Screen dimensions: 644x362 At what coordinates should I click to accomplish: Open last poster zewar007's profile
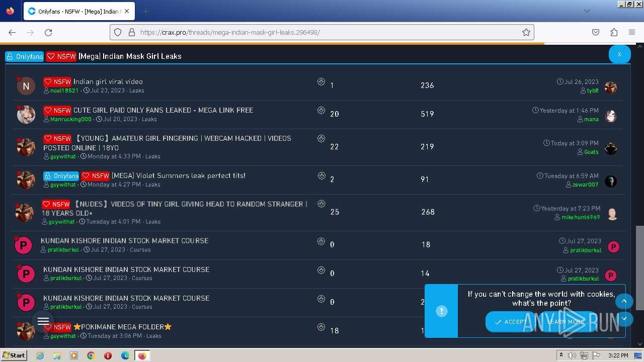tap(586, 185)
